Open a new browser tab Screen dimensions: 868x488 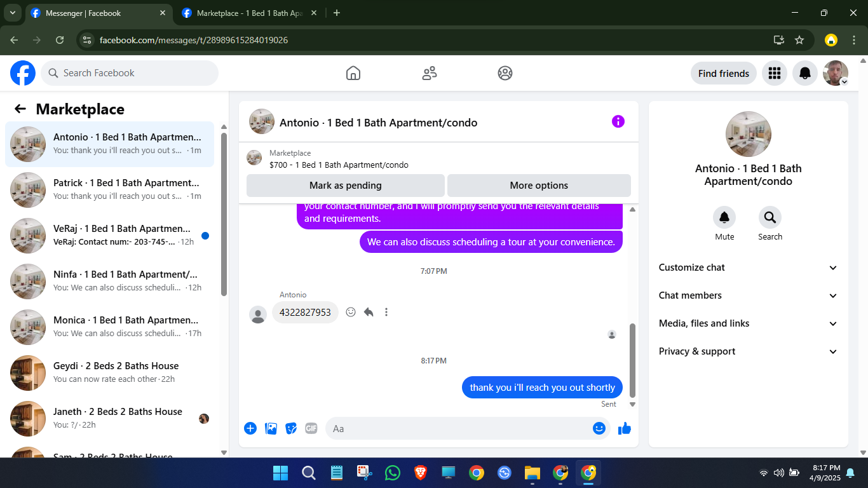pyautogui.click(x=337, y=13)
